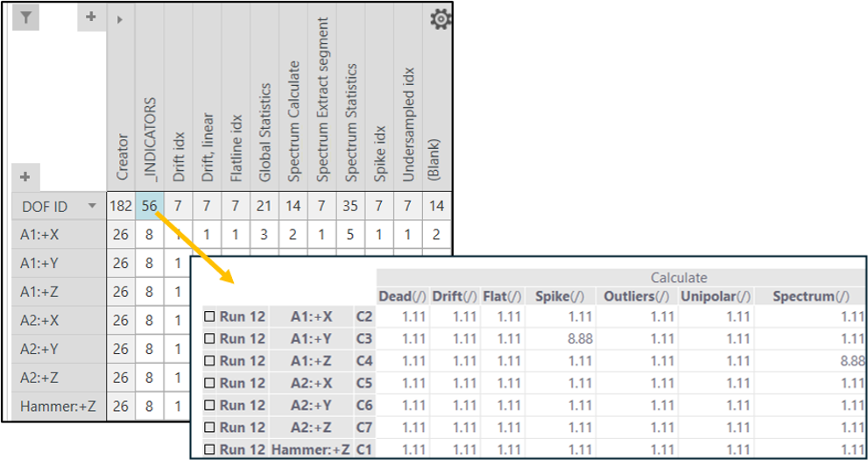Open the pivot table settings gear
This screenshot has height=460, width=868.
(x=441, y=20)
